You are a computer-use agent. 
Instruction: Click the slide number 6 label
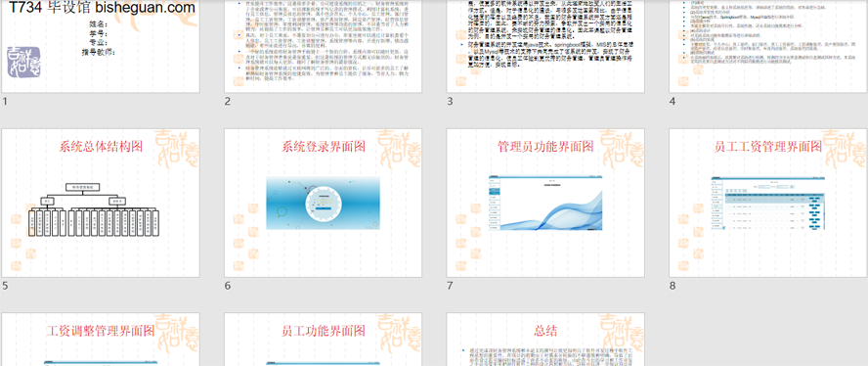228,286
